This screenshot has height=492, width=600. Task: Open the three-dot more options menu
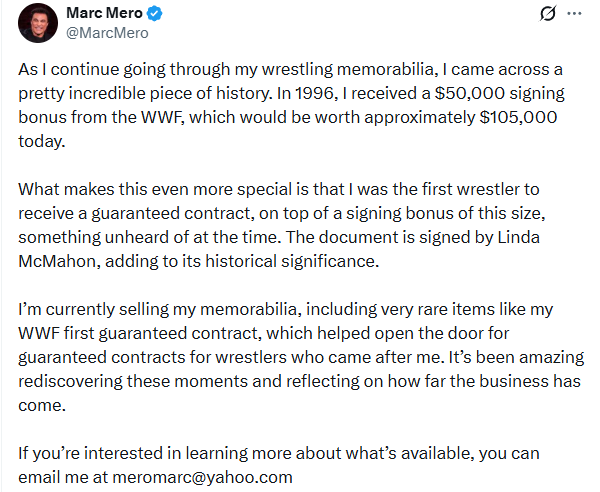[x=573, y=16]
